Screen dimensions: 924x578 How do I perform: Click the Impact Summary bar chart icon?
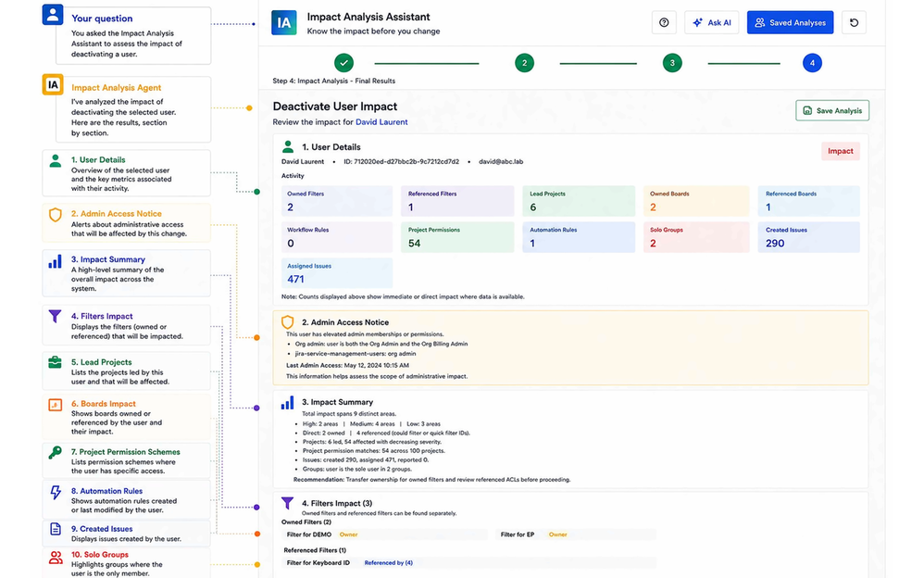point(288,403)
